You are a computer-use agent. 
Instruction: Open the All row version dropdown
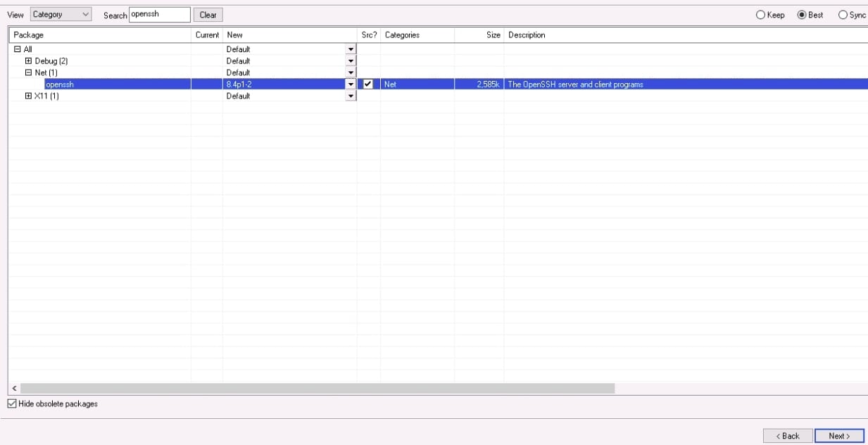[351, 49]
